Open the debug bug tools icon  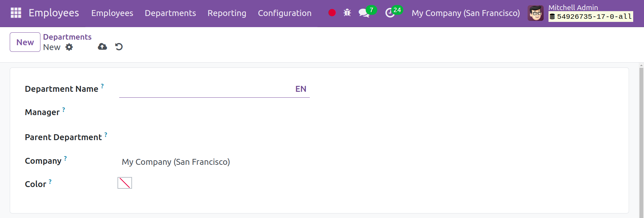pos(347,13)
